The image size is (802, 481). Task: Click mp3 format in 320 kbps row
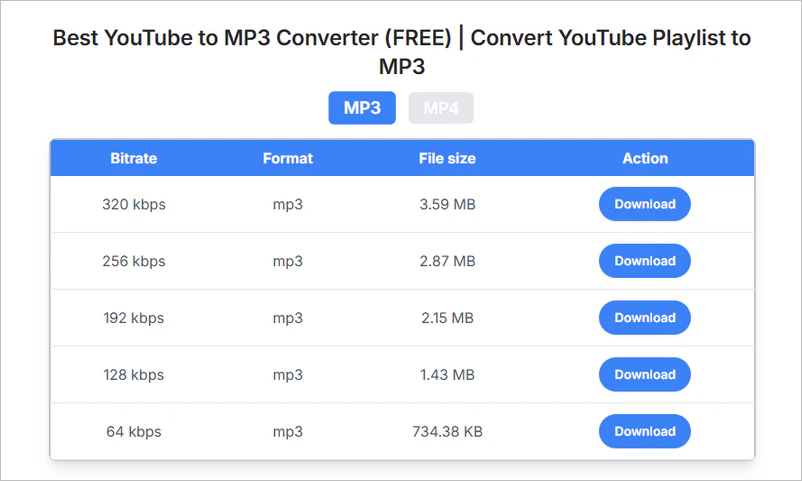[287, 205]
